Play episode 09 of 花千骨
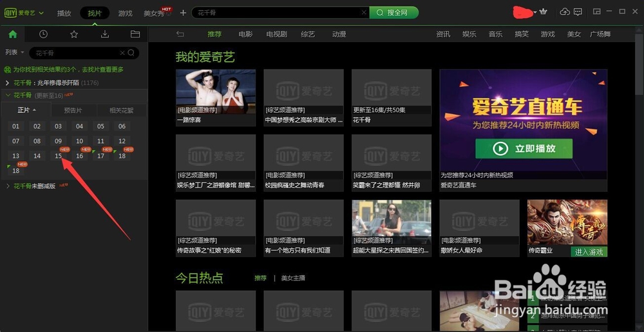Image resolution: width=644 pixels, height=332 pixels. [59, 141]
